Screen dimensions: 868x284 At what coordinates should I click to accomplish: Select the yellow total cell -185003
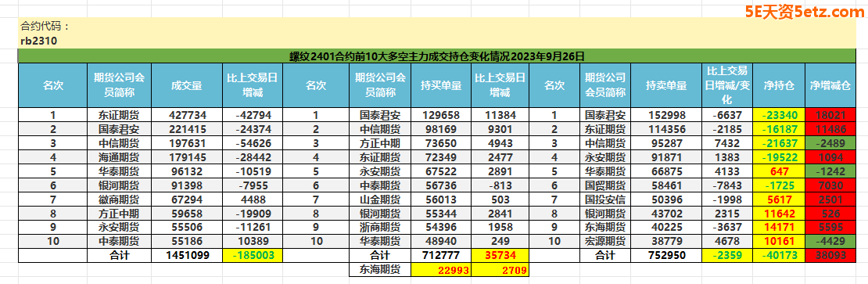click(x=252, y=255)
